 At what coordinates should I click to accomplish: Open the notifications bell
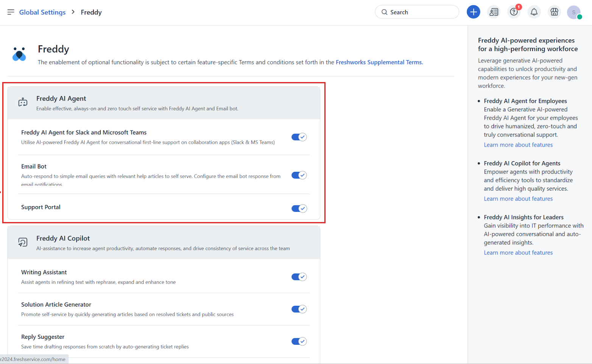click(534, 12)
